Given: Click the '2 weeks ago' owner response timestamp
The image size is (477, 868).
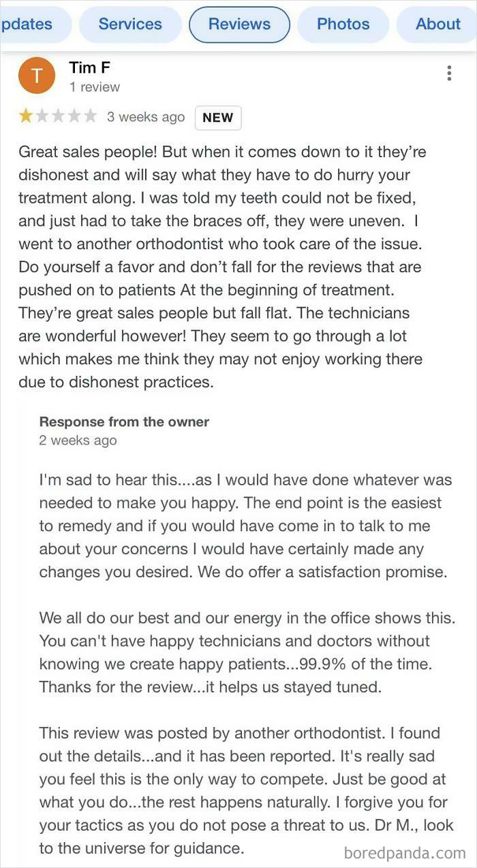Looking at the screenshot, I should [78, 440].
